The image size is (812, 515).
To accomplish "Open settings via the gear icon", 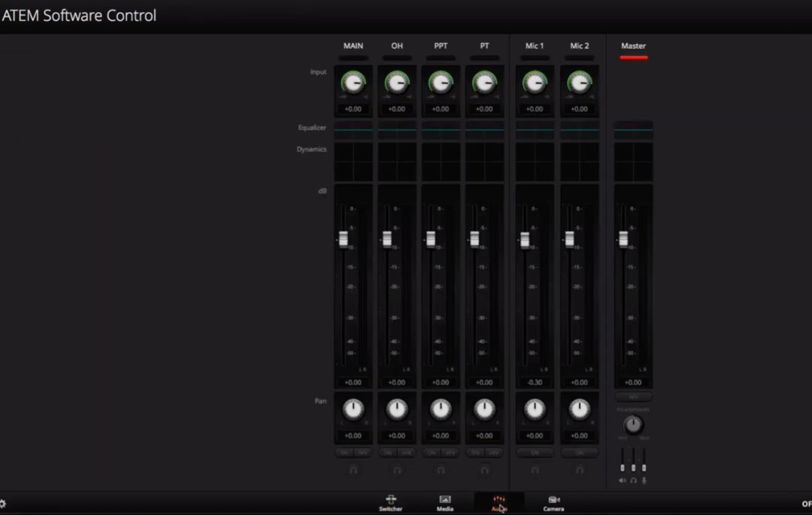I will pos(2,504).
